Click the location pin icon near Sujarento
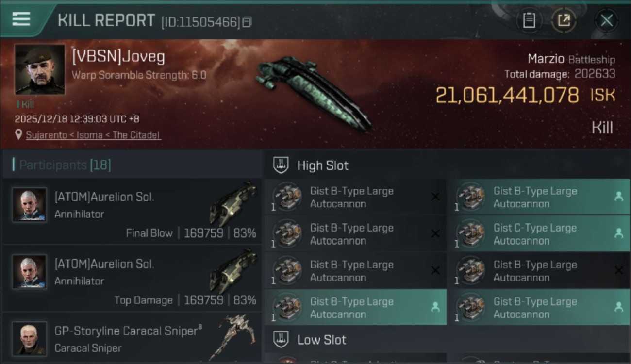 [18, 135]
